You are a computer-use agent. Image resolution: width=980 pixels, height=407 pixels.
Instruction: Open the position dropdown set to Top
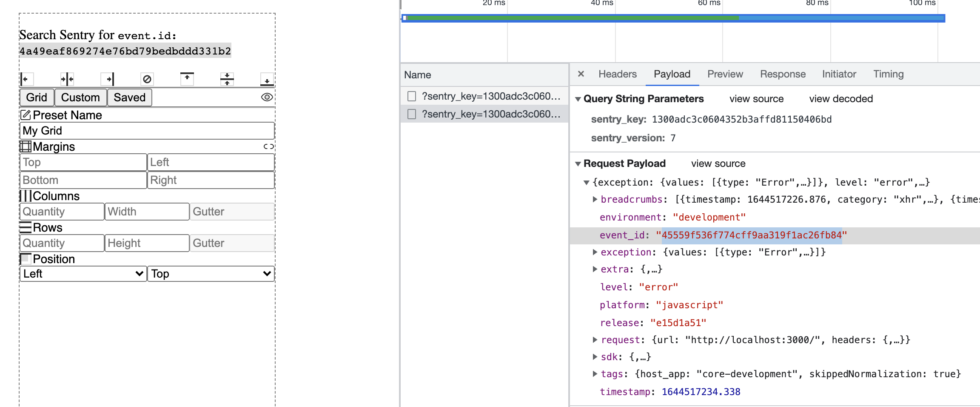(211, 274)
